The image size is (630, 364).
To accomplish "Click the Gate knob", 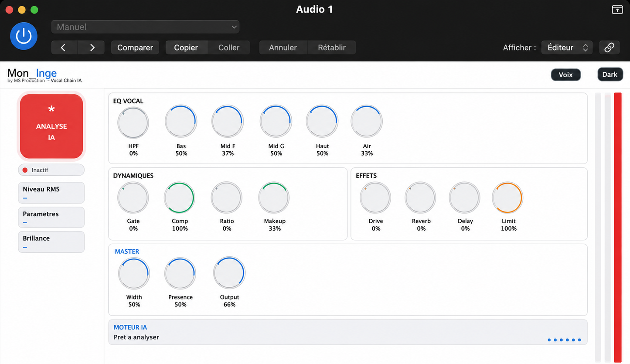I will (133, 197).
